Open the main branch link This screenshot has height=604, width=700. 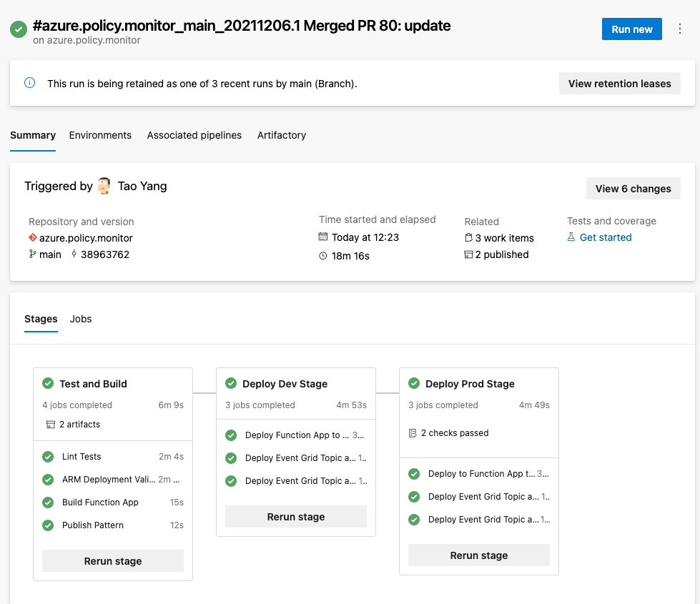click(x=50, y=254)
